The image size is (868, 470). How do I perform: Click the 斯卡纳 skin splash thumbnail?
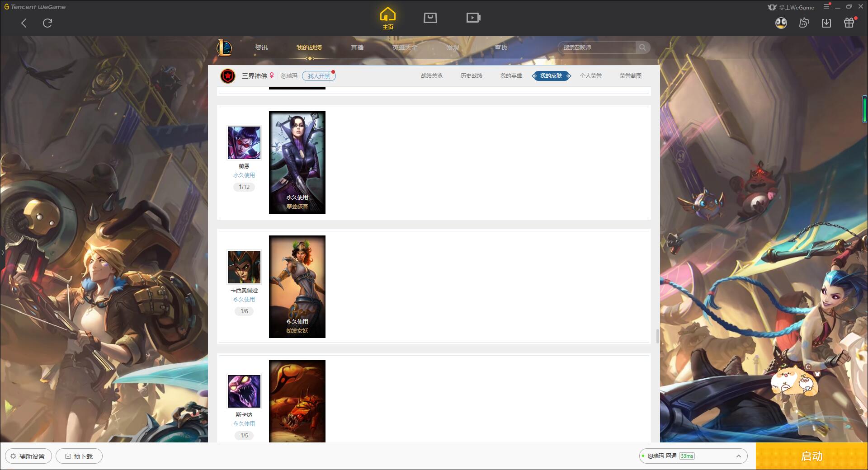[297, 401]
